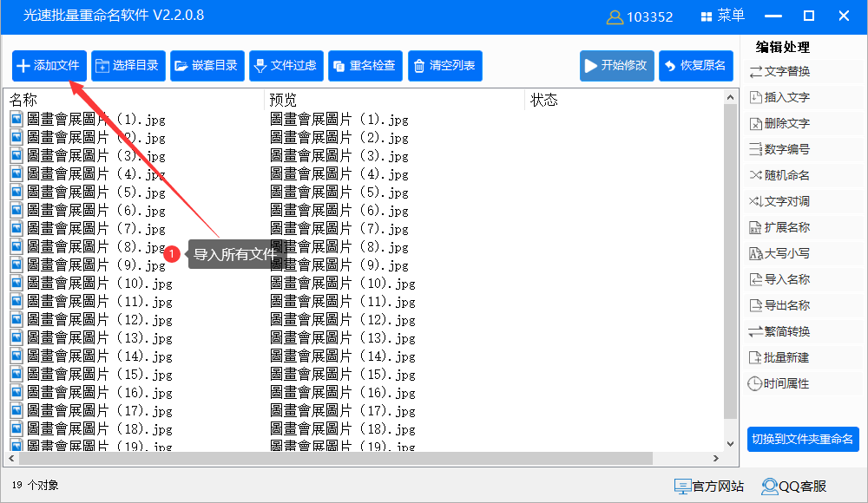The height and width of the screenshot is (503, 868).
Task: Click the file icon of 圖畫會展圖片 (4).jpg
Action: click(16, 173)
